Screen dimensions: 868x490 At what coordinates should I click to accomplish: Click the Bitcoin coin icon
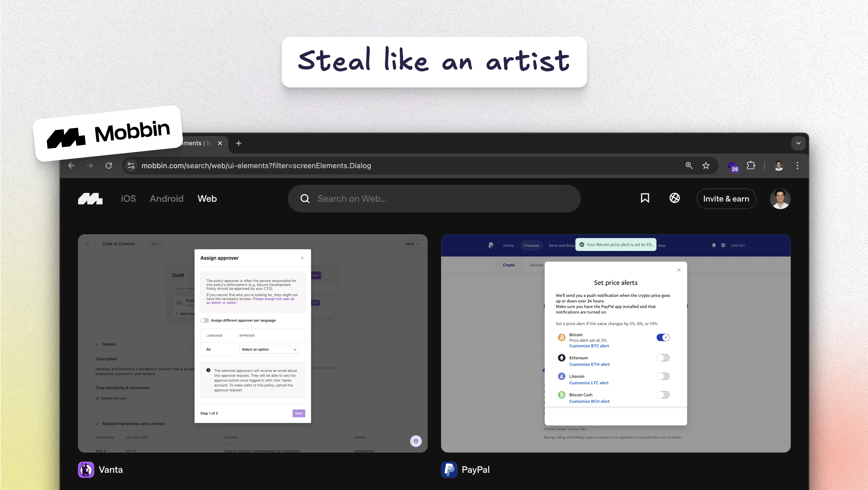[x=561, y=338]
